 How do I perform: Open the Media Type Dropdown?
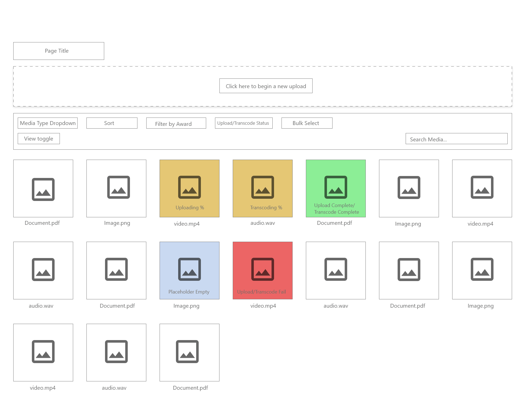point(48,123)
